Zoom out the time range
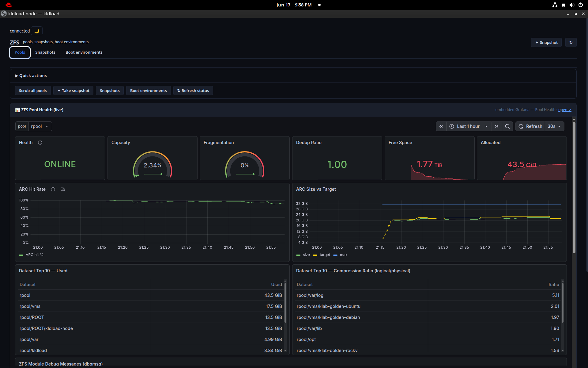 click(x=507, y=126)
